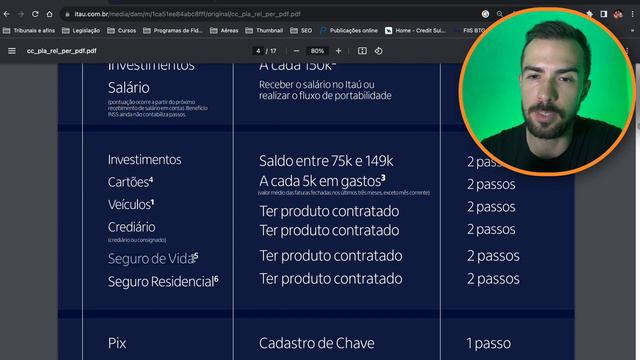Click the browser forward arrow
The width and height of the screenshot is (640, 360).
20,14
